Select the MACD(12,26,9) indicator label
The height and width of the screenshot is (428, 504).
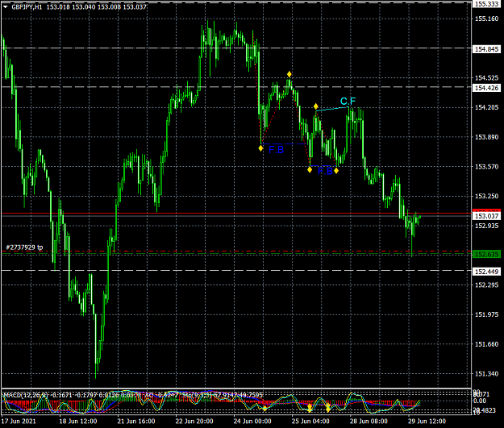(x=25, y=395)
